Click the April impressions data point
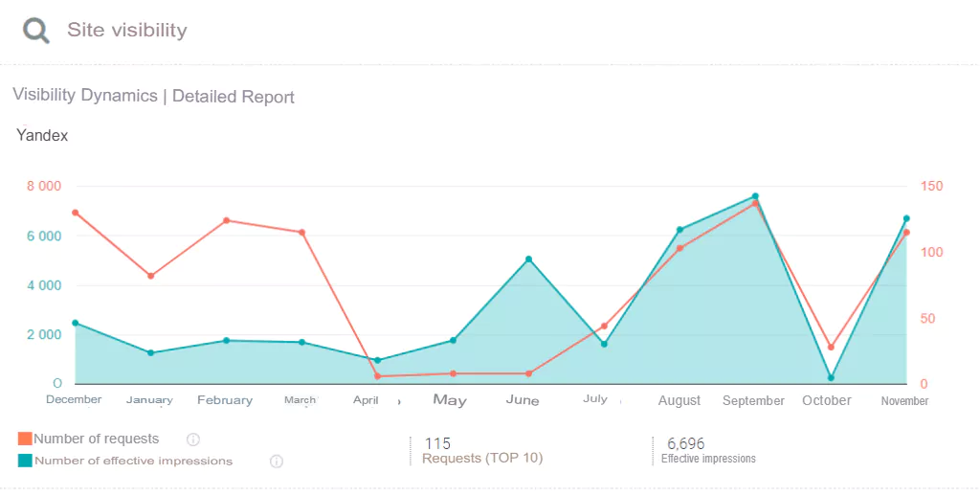The width and height of the screenshot is (980, 496). click(377, 360)
